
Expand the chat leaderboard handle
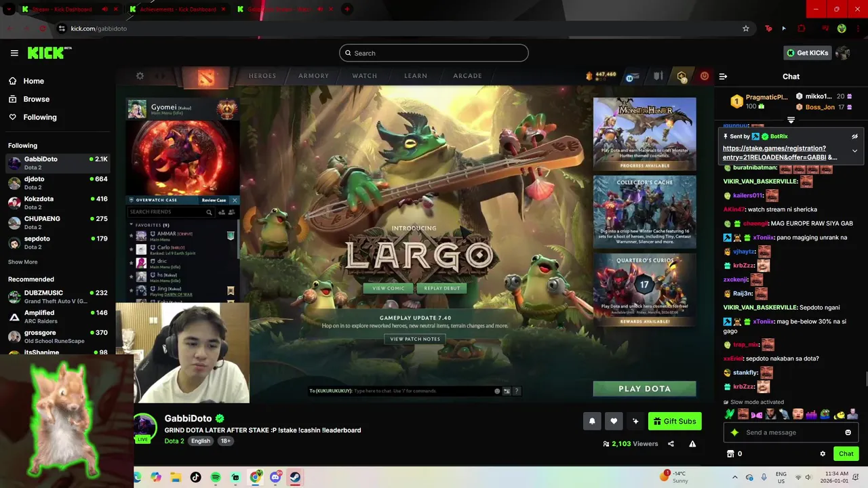coord(791,120)
